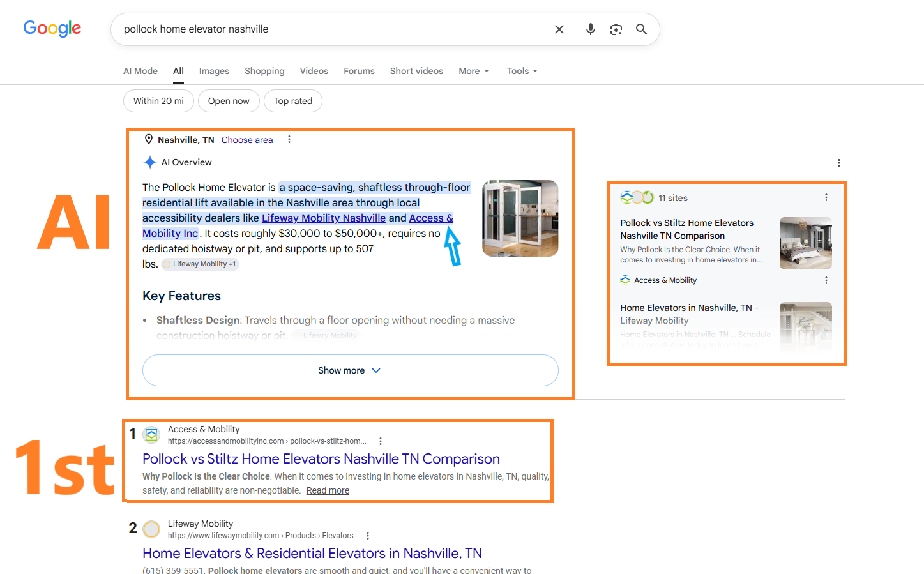Click the Lifeway Mobility +1 source chip
The height and width of the screenshot is (574, 924).
[200, 264]
